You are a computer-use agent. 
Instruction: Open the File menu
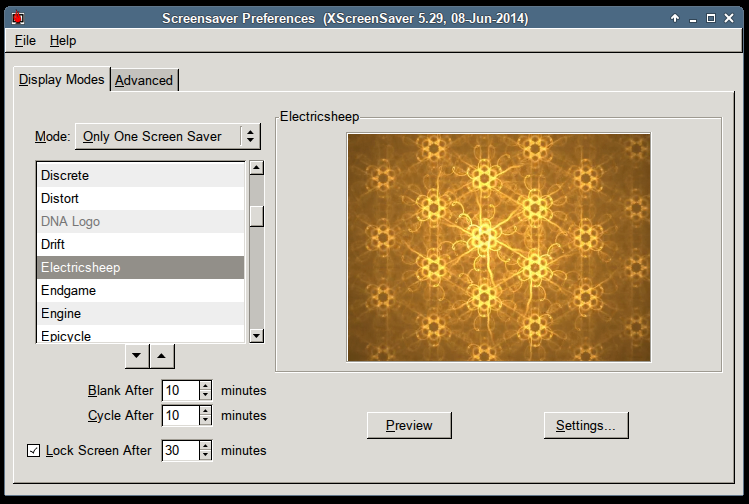click(25, 41)
